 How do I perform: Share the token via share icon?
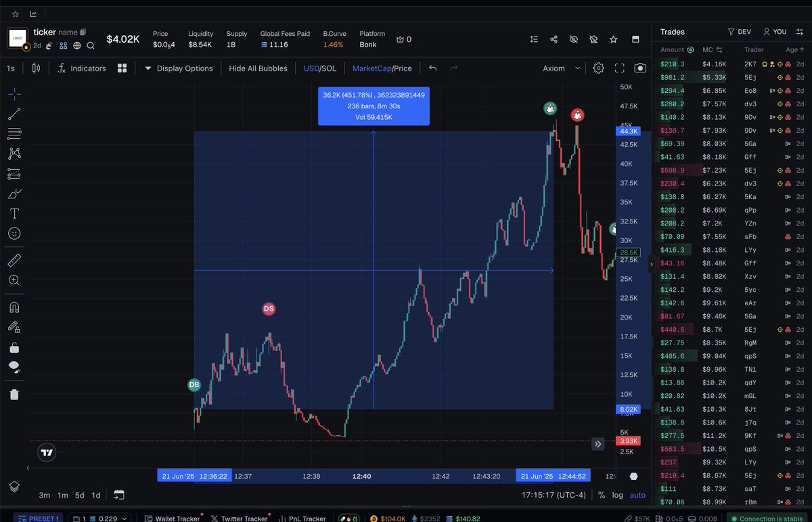(x=554, y=39)
